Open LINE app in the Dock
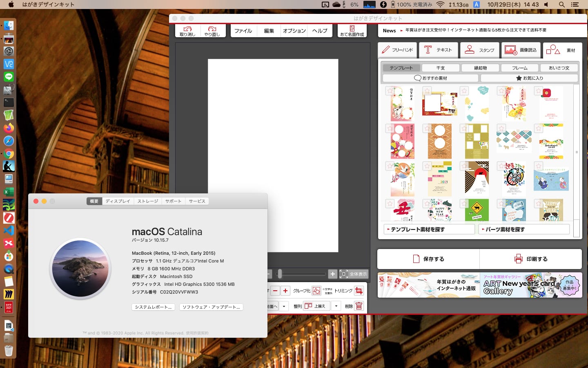Screen dimensions: 588x368 click(x=9, y=76)
